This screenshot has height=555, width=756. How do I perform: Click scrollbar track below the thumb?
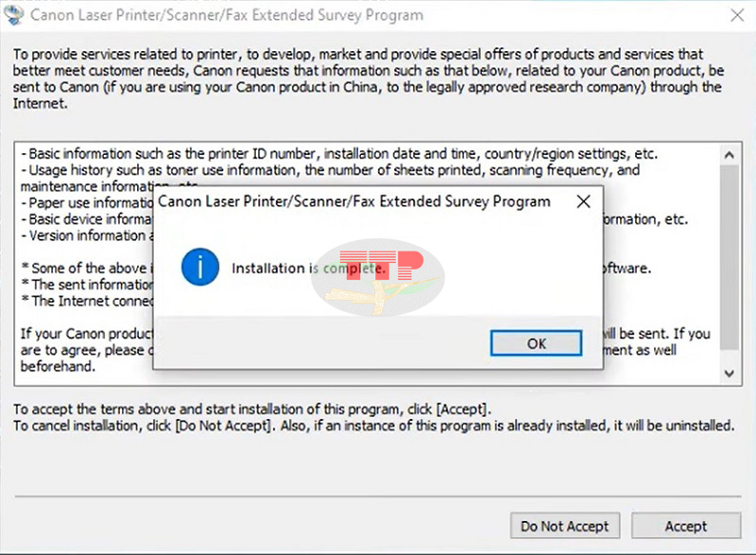tap(729, 356)
